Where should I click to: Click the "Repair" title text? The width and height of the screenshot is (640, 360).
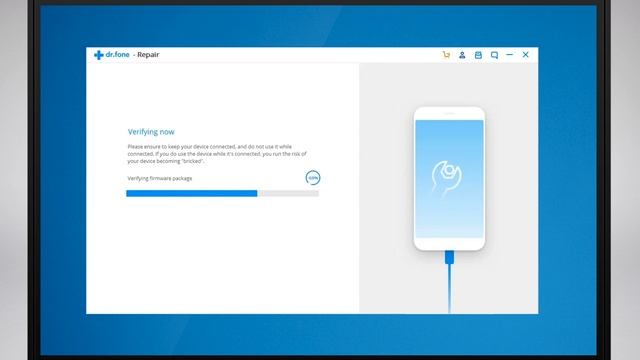coord(148,55)
